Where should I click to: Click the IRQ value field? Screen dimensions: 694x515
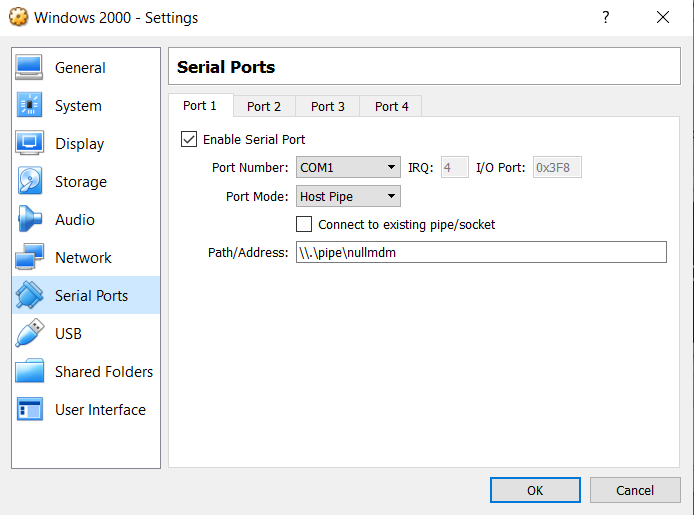pos(455,167)
